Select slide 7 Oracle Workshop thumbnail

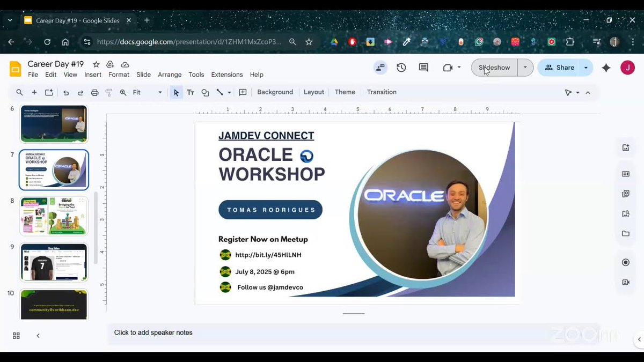54,169
